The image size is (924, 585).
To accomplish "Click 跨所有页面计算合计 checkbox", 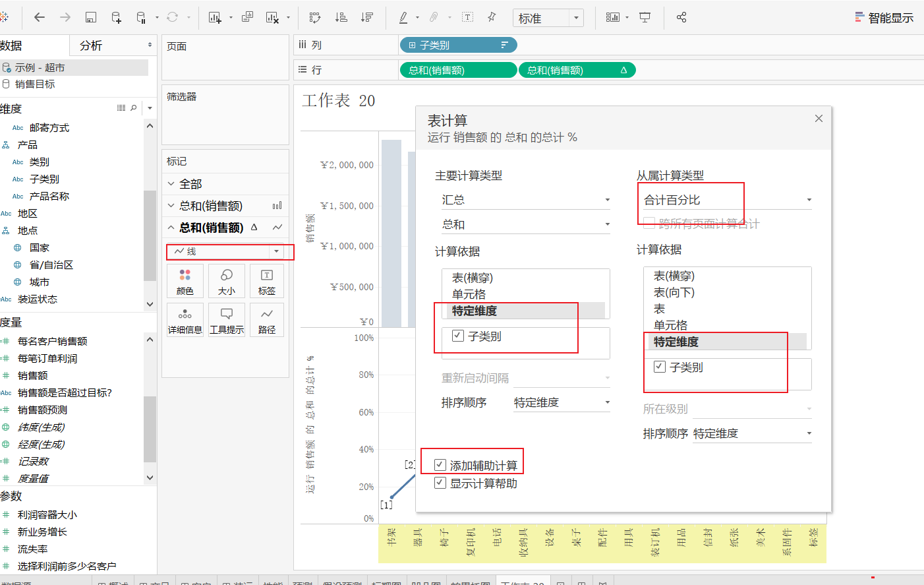I will pos(649,224).
